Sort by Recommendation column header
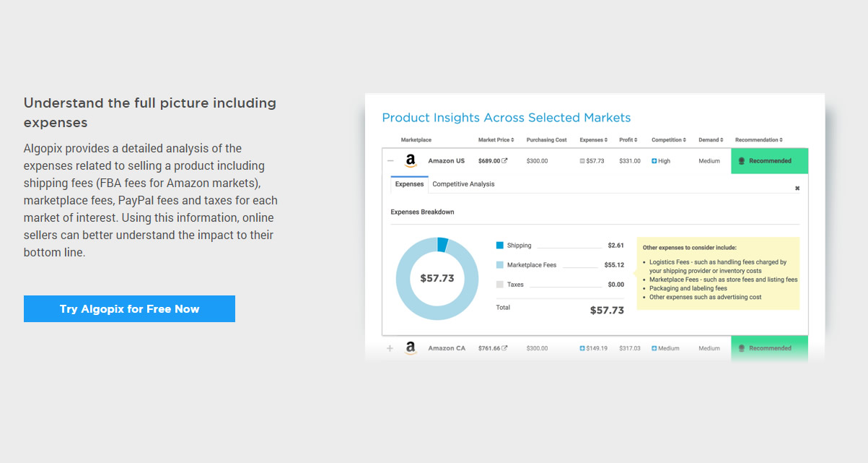868x463 pixels. click(x=759, y=140)
